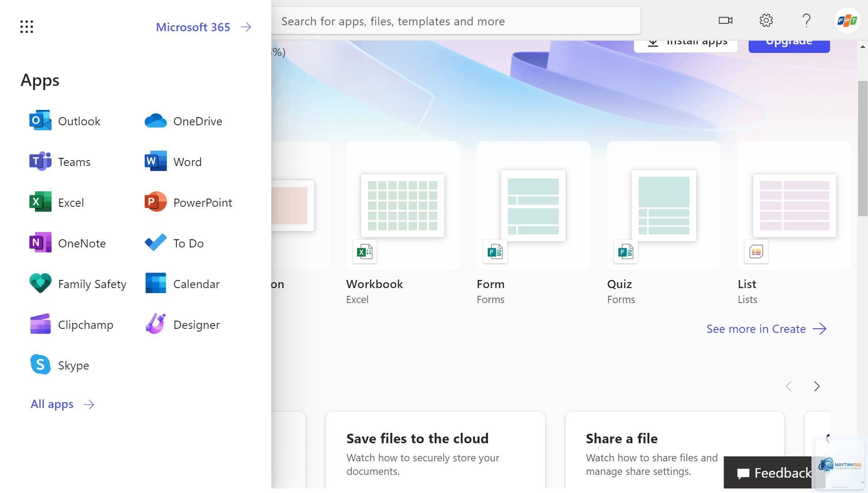Click the Excel badge on Workbook card
The image size is (868, 493).
click(365, 251)
